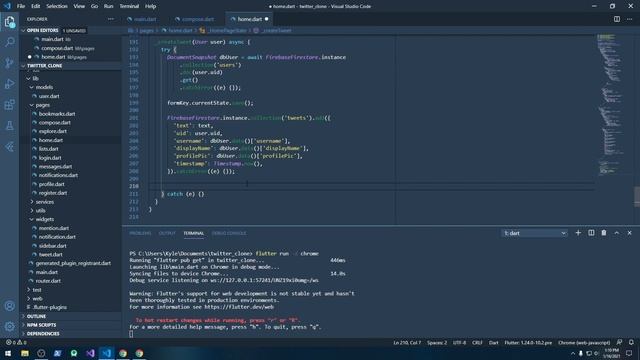Expand the utils folder
Viewport: 640px width, 360px height.
40,211
